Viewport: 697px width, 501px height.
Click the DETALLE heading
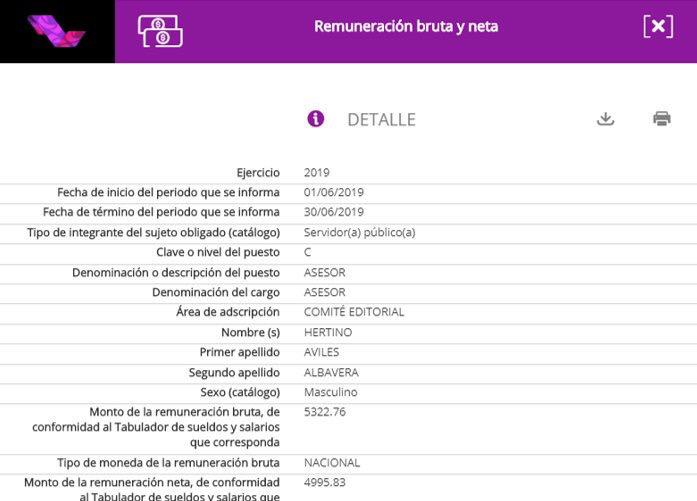[381, 120]
